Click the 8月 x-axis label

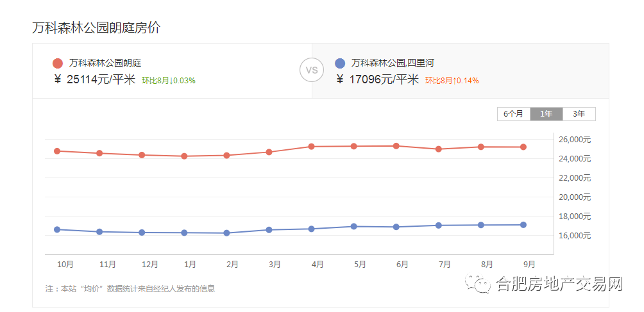pos(487,265)
